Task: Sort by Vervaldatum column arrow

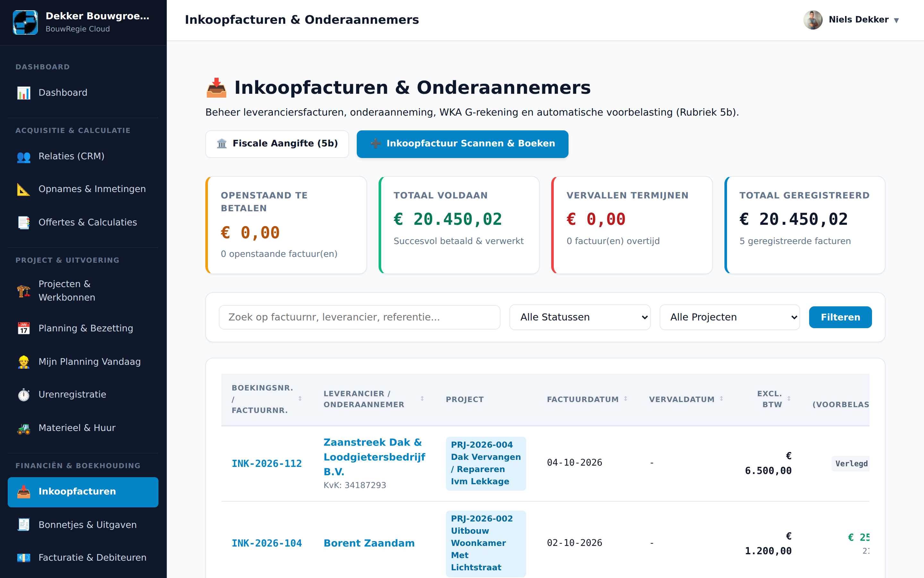Action: tap(721, 399)
